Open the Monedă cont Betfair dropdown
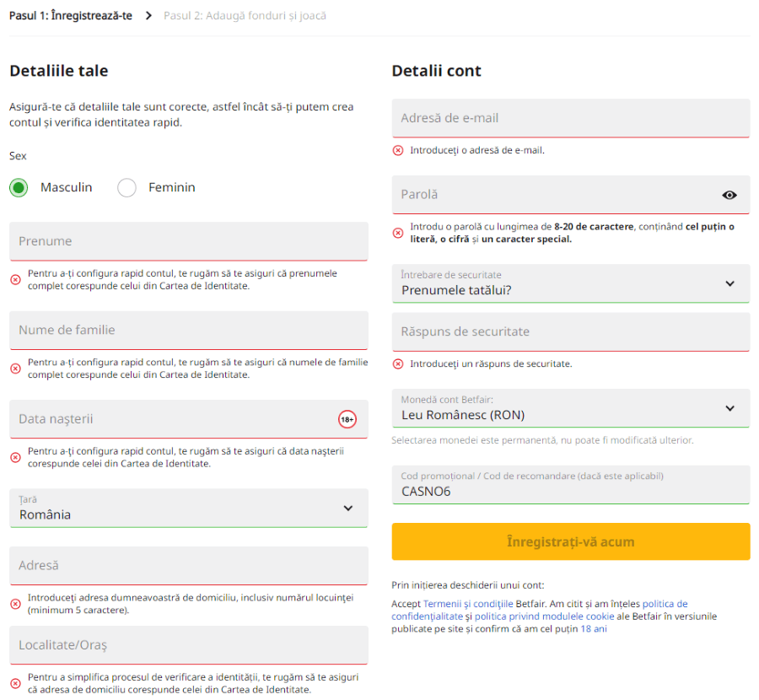 [571, 408]
